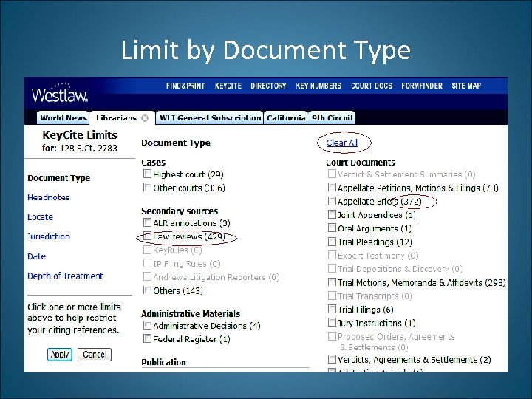Click the 'Document Type' sidebar heading
The height and width of the screenshot is (399, 532).
(58, 178)
